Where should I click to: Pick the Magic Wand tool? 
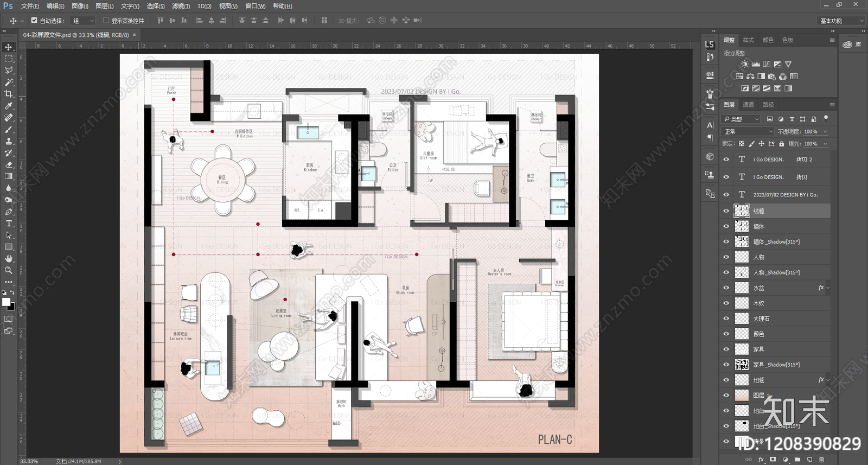[x=9, y=82]
